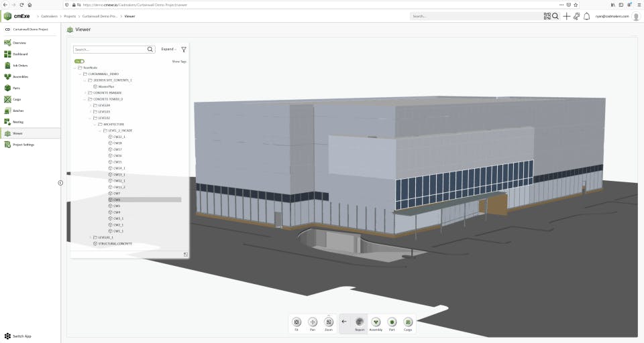This screenshot has width=644, height=343.
Task: Go to browser home page
Action: (30, 5)
